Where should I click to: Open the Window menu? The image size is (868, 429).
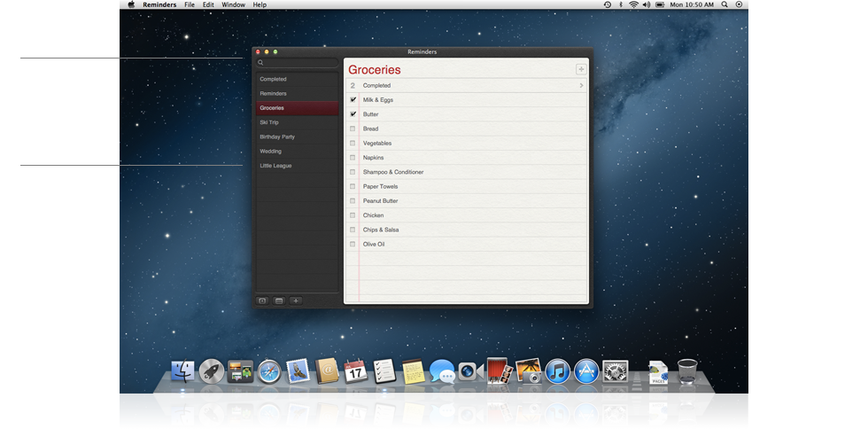tap(233, 4)
